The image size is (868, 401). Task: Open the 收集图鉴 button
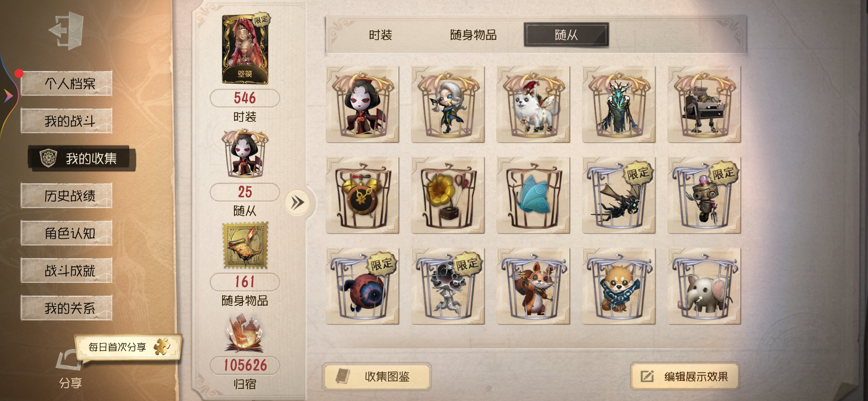377,376
